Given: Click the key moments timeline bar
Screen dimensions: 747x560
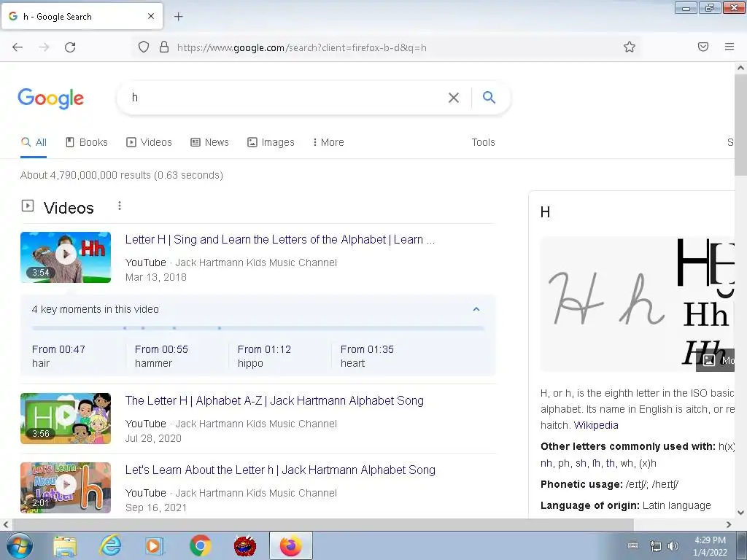Looking at the screenshot, I should (258, 328).
